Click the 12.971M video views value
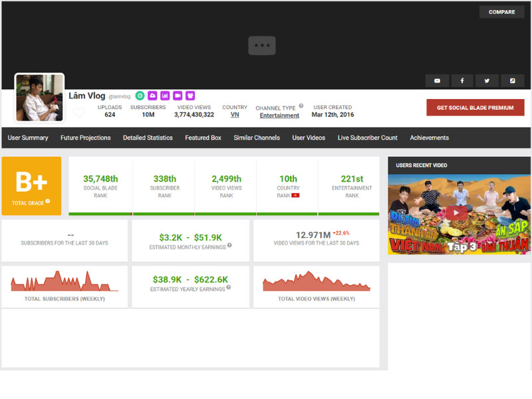 pos(313,235)
